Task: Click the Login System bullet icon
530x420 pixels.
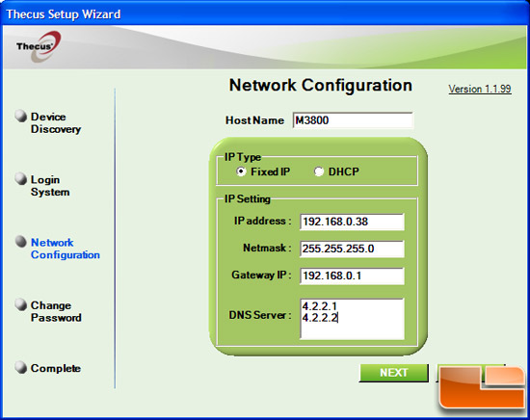Action: coord(21,179)
